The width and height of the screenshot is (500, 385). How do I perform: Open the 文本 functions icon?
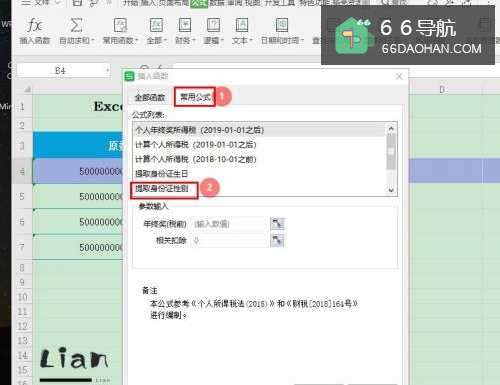(x=242, y=25)
